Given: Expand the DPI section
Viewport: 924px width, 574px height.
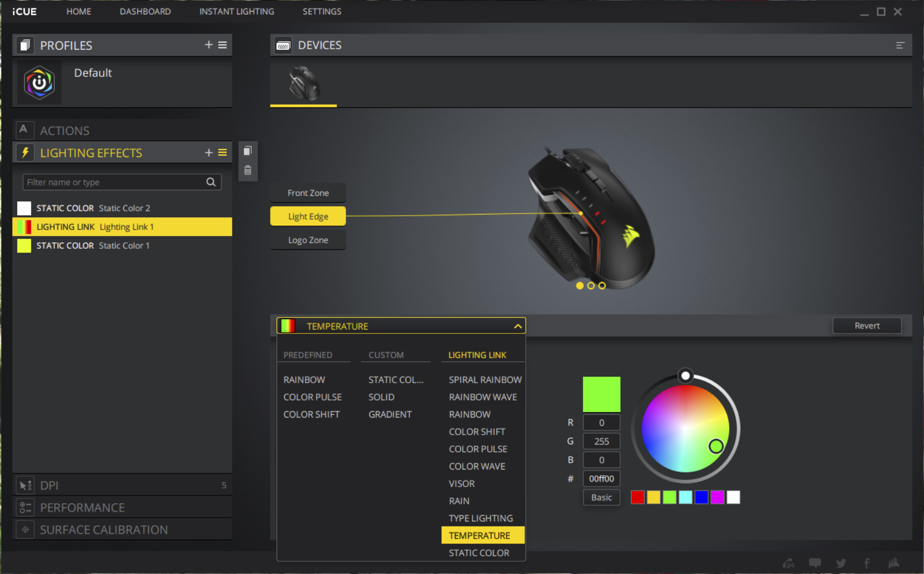Looking at the screenshot, I should (x=49, y=486).
